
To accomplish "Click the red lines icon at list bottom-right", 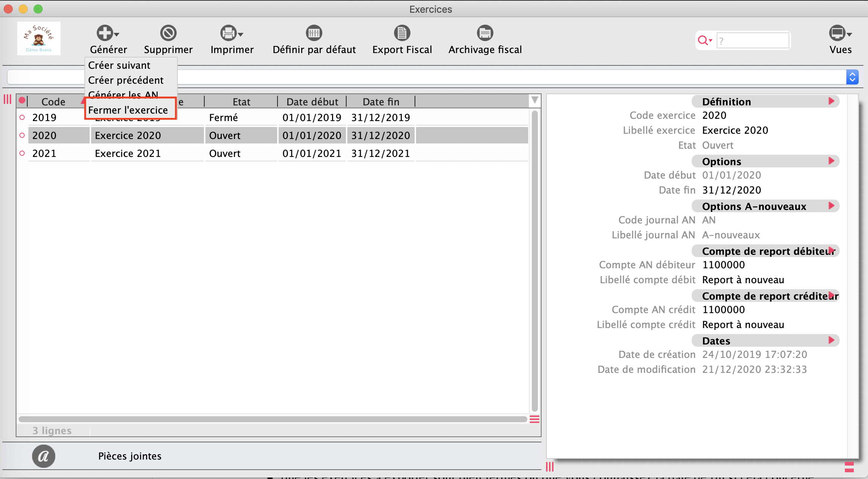I will [x=534, y=419].
